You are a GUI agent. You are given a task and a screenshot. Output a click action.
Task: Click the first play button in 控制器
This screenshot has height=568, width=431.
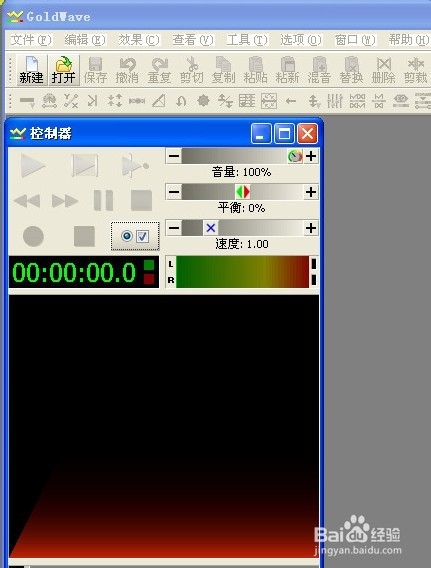[x=33, y=166]
